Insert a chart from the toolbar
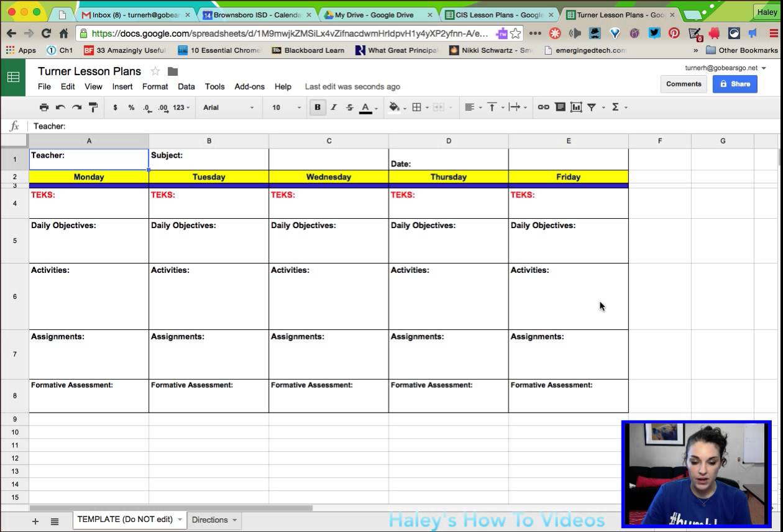The height and width of the screenshot is (532, 783). [x=576, y=108]
